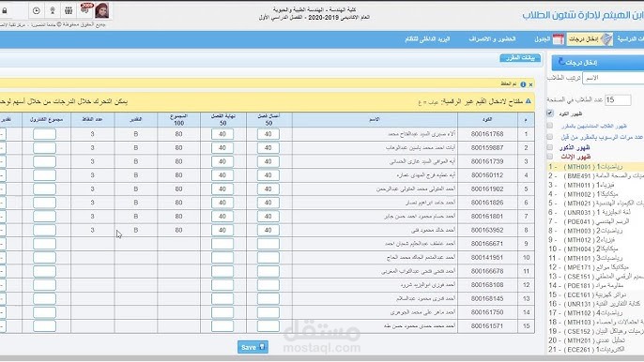Enable the ظهور الطلاب المتشابهين بالمقرر checkbox

pos(550,126)
